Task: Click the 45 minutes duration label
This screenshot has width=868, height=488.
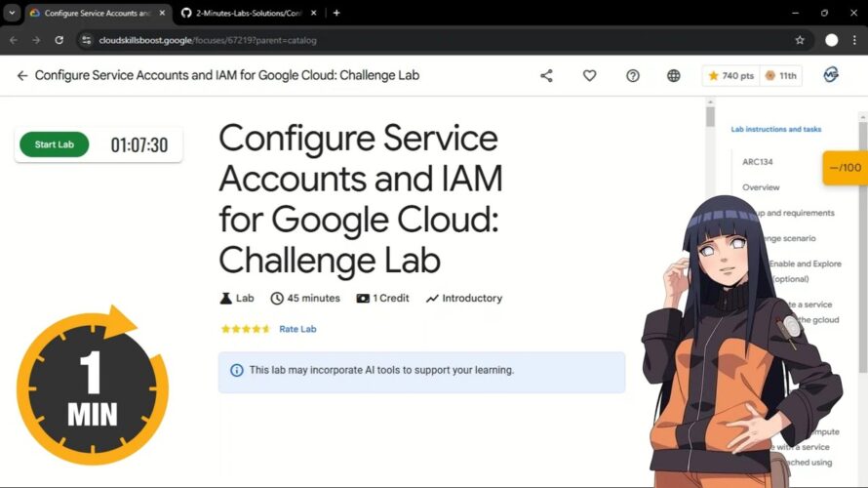Action: pyautogui.click(x=313, y=298)
